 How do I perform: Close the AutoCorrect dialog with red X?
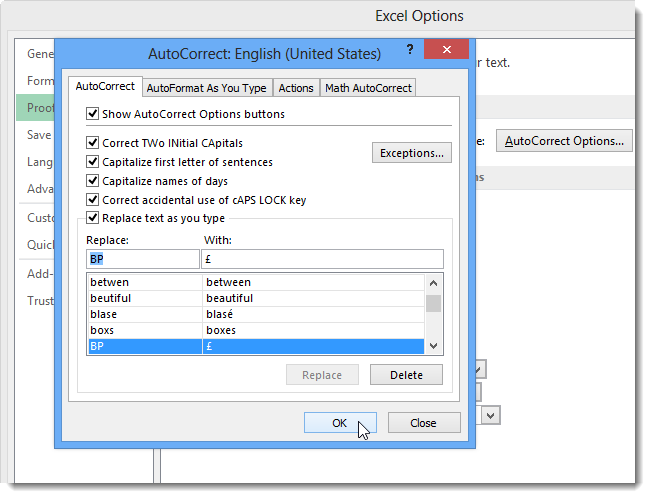[x=446, y=49]
